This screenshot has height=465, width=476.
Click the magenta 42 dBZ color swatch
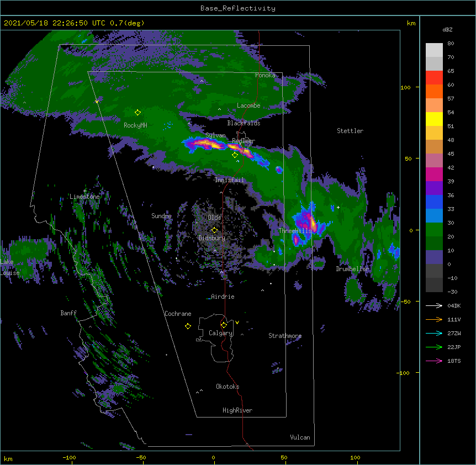434,174
